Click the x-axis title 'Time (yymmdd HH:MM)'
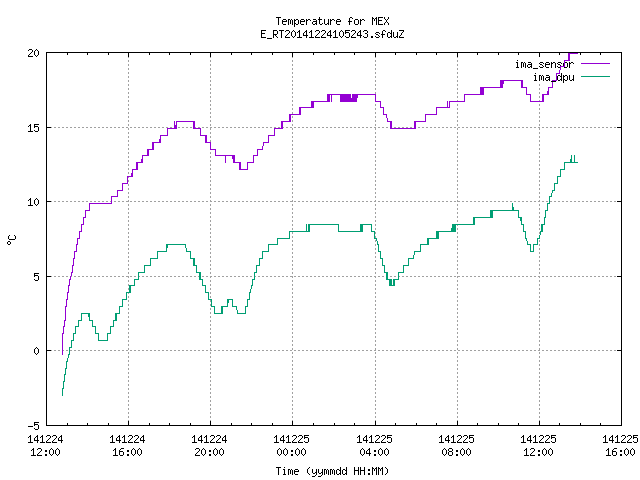 [x=332, y=471]
